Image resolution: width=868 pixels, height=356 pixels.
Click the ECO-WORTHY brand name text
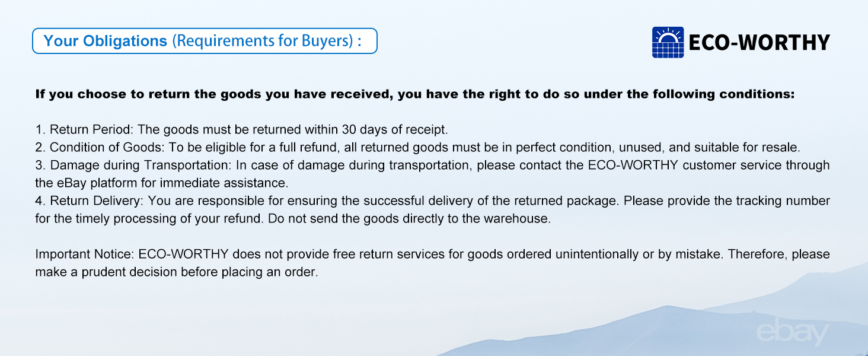(759, 43)
